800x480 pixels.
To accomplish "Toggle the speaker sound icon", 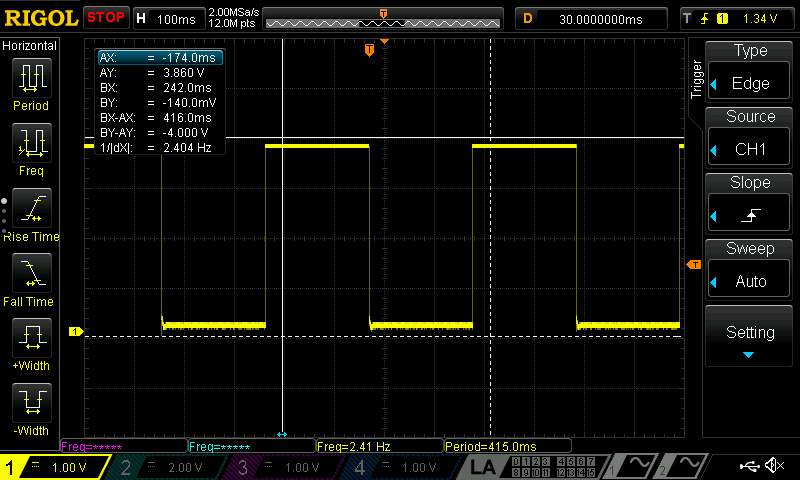I will pos(774,466).
